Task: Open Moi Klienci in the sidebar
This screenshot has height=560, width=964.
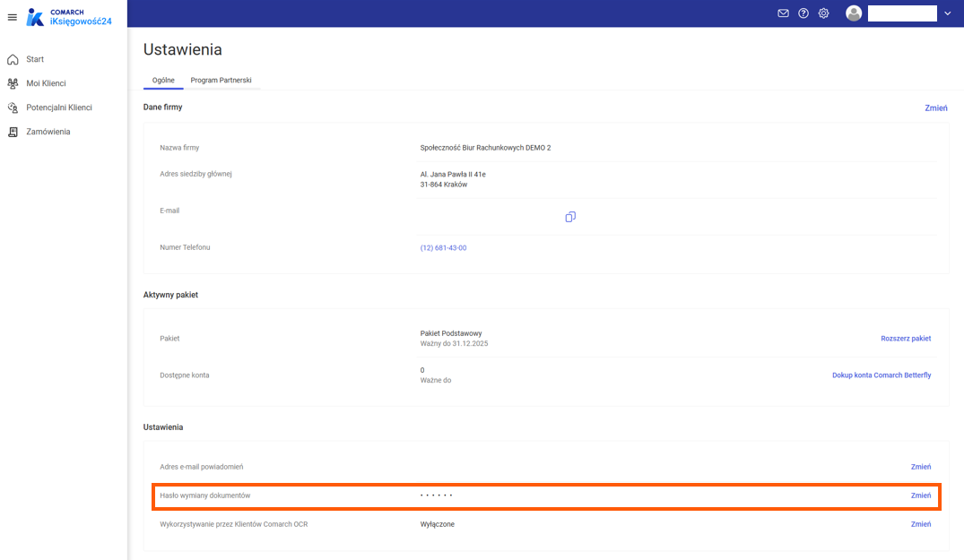Action: click(x=46, y=83)
